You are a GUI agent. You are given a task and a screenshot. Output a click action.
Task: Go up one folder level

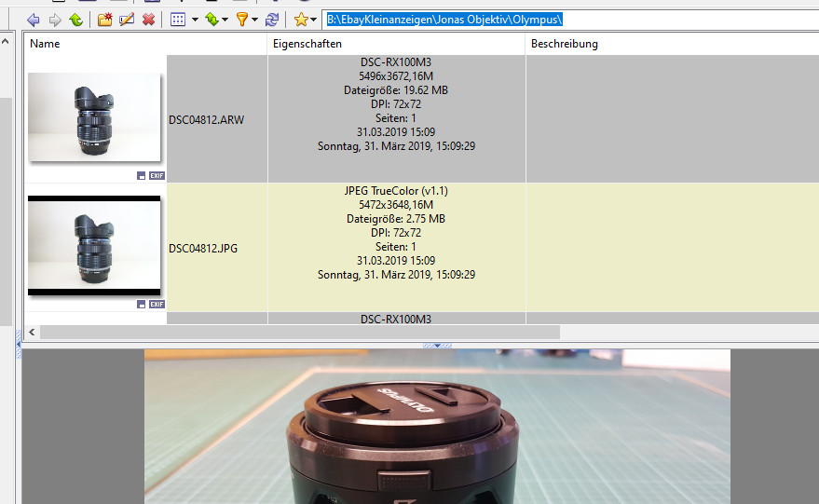click(x=75, y=20)
